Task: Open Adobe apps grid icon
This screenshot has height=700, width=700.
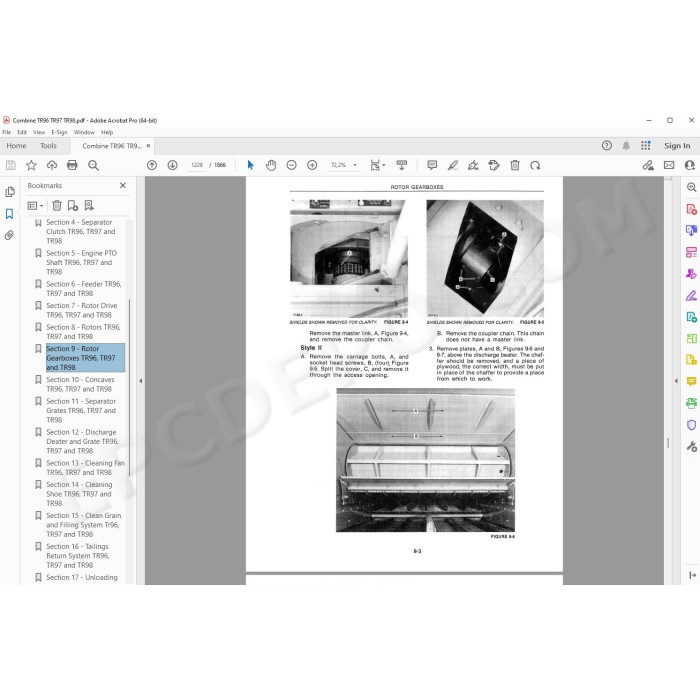Action: [x=646, y=146]
